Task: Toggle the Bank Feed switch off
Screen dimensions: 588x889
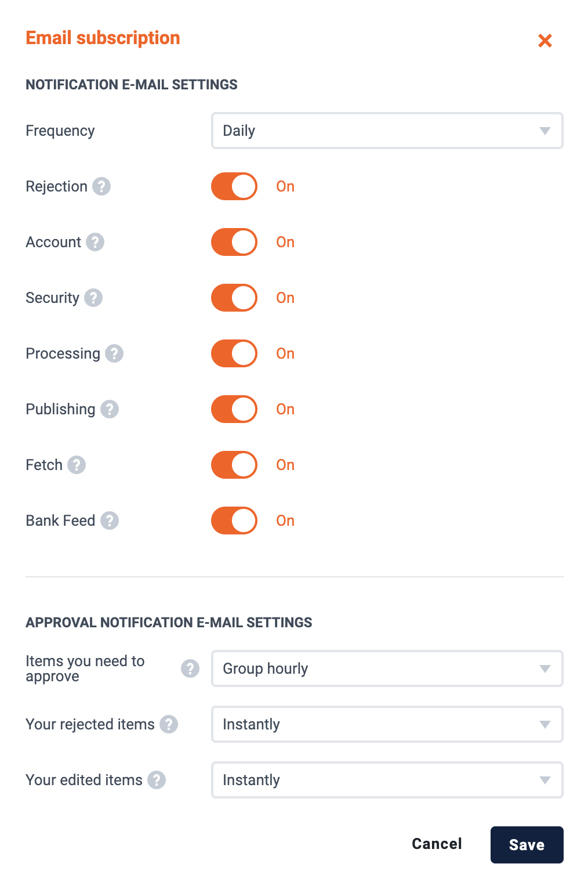Action: [234, 521]
